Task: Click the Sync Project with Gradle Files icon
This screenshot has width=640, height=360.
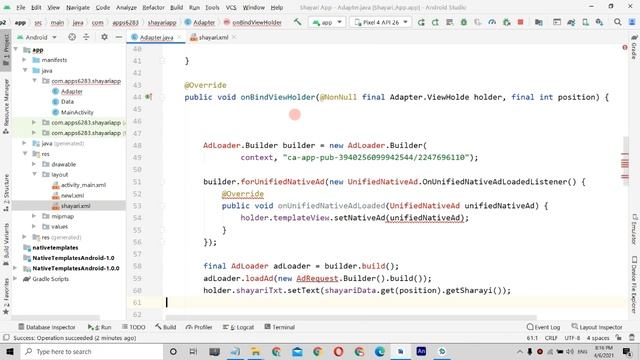Action: click(571, 22)
